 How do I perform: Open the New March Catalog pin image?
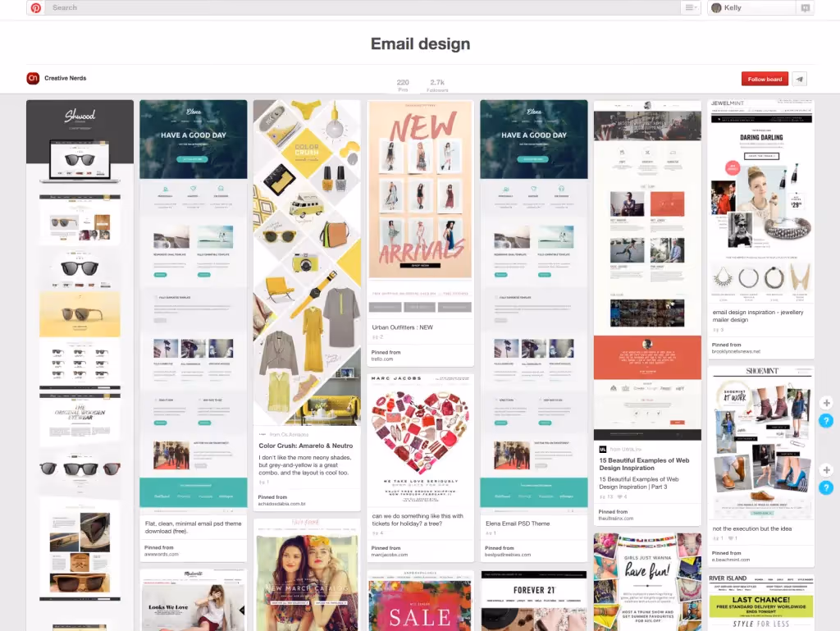[x=307, y=574]
